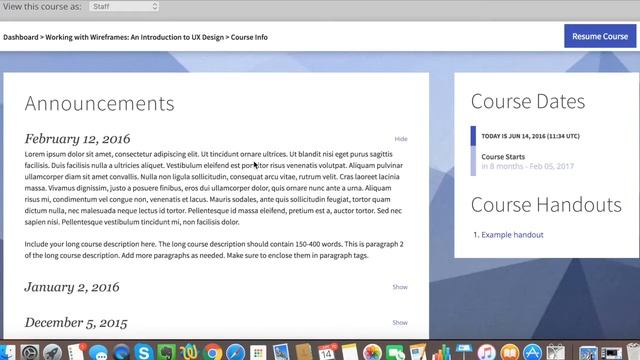Click the Lorem ipsum announcement paragraph
This screenshot has width=640, height=360.
pyautogui.click(x=214, y=188)
